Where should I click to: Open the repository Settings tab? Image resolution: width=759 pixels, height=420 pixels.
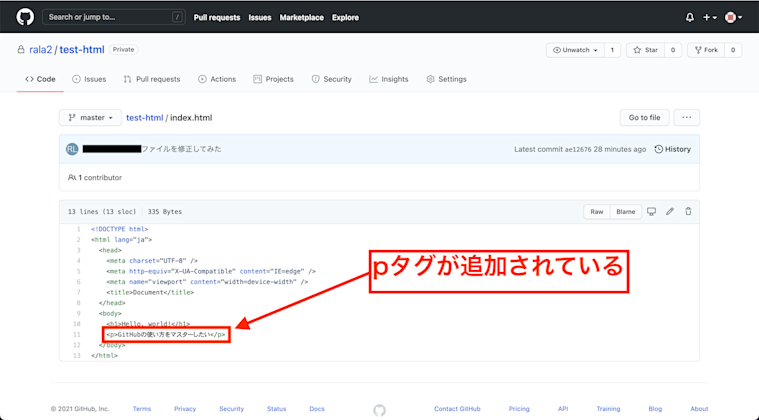(446, 79)
